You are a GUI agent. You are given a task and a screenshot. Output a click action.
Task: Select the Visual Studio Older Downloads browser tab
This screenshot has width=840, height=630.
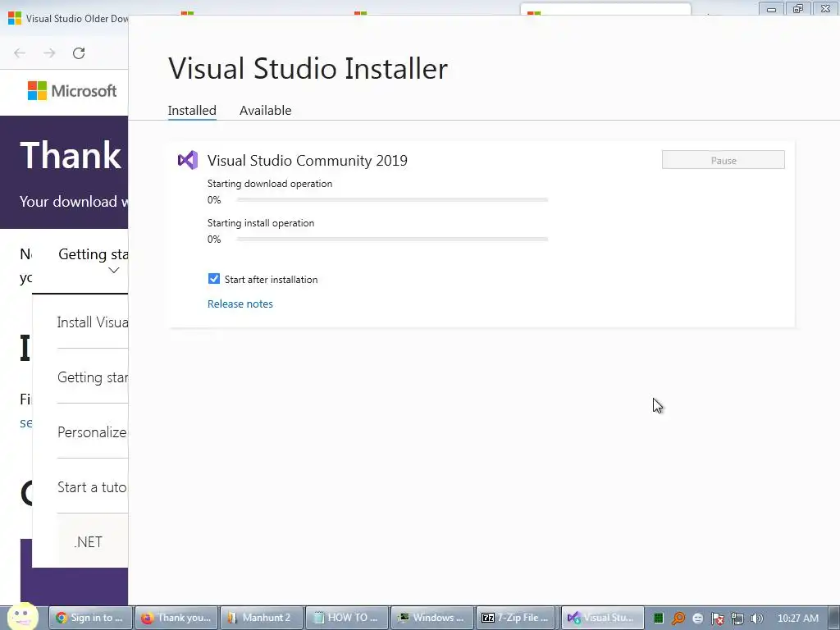coord(67,18)
